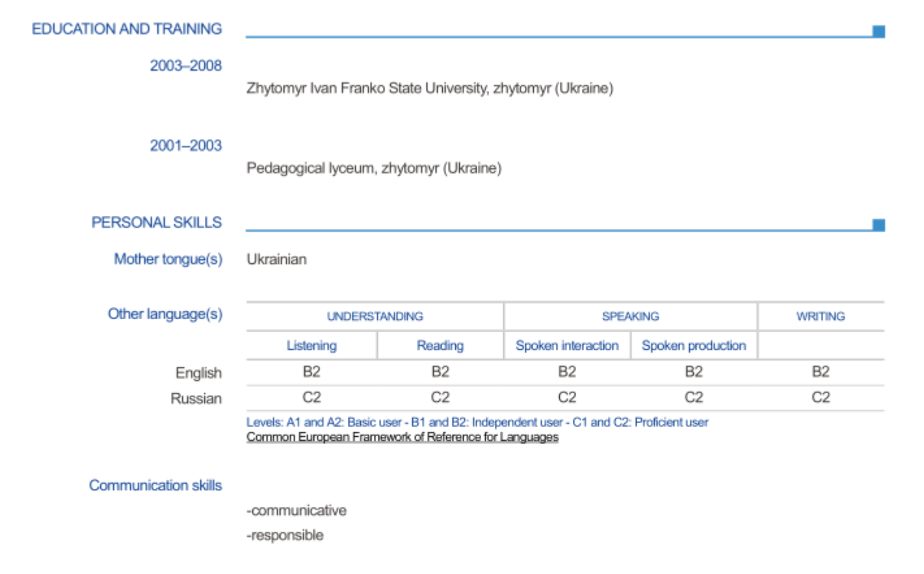The width and height of the screenshot is (924, 574).
Task: Click the UNDERSTANDING column header
Action: [x=375, y=317]
